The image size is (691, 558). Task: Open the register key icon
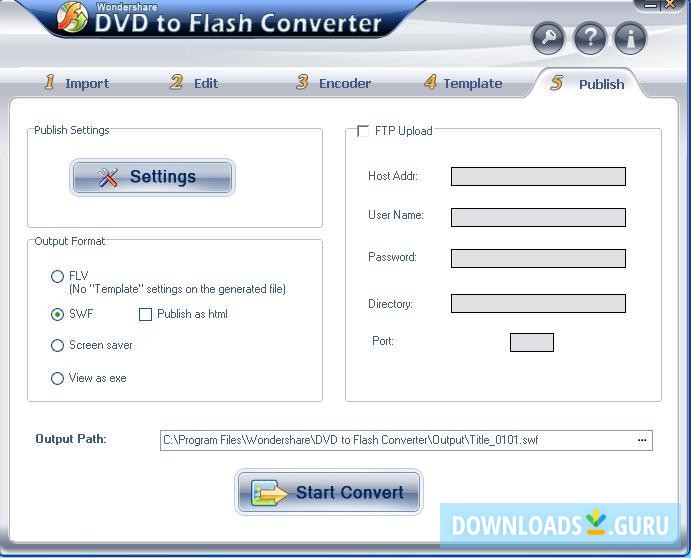548,38
